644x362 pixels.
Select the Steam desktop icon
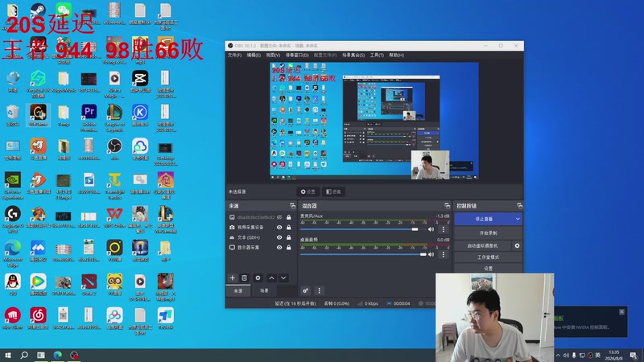pyautogui.click(x=38, y=11)
